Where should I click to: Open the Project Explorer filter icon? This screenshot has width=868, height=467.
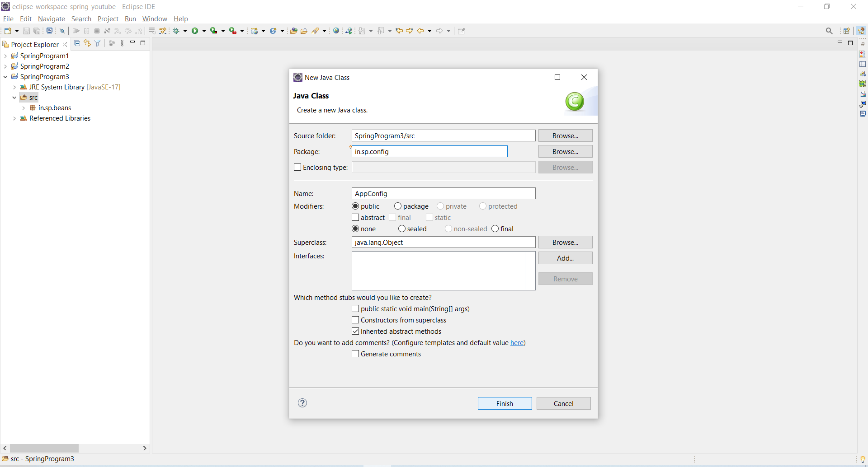coord(97,43)
